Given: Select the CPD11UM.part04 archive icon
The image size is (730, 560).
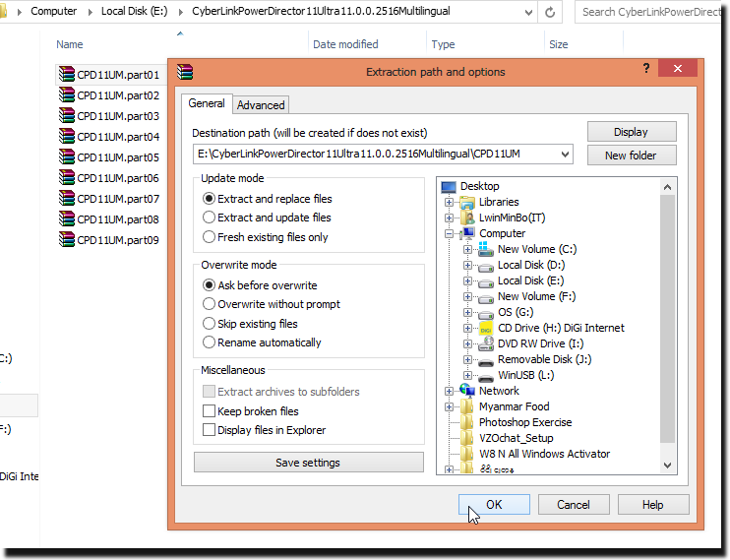Looking at the screenshot, I should tap(67, 136).
